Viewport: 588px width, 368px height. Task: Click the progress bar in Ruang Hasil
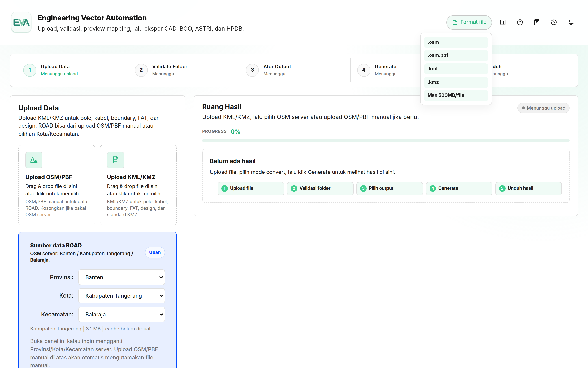(386, 141)
